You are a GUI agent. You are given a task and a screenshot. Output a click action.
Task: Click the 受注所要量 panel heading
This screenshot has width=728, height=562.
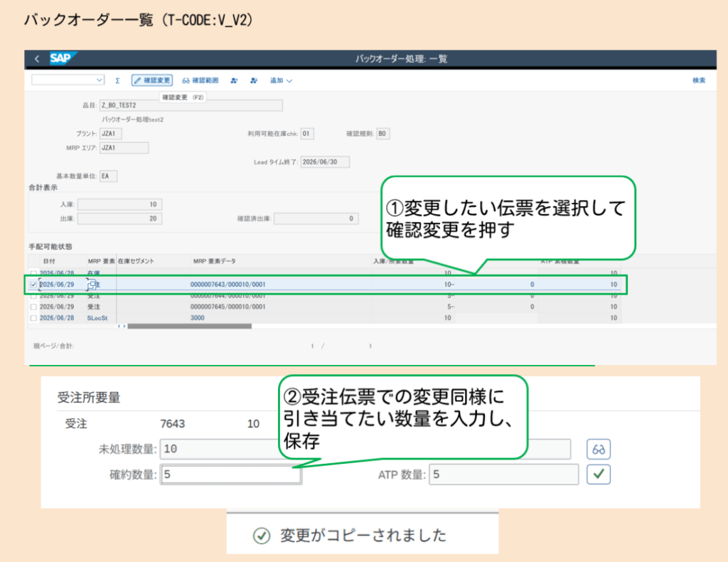pyautogui.click(x=89, y=398)
